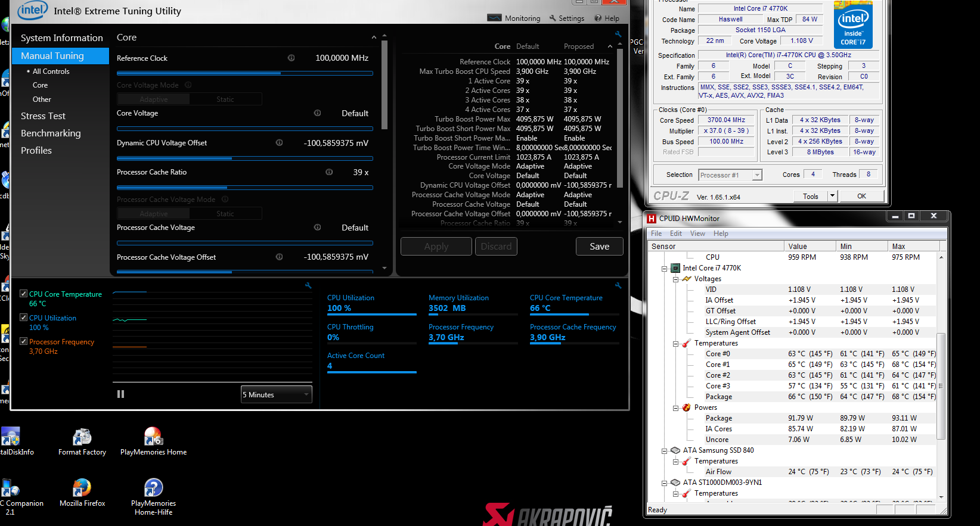This screenshot has width=980, height=526.
Task: Open HWMonitor File menu
Action: (656, 234)
